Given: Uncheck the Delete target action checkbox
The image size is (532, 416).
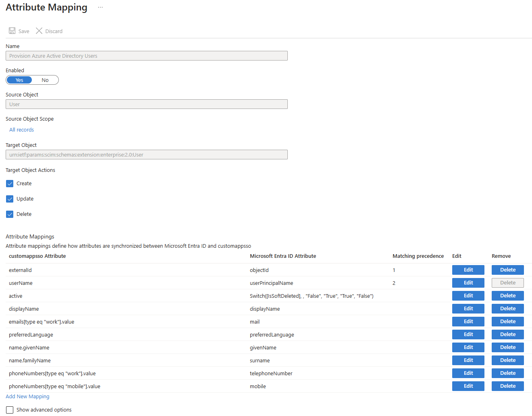Looking at the screenshot, I should click(x=10, y=214).
